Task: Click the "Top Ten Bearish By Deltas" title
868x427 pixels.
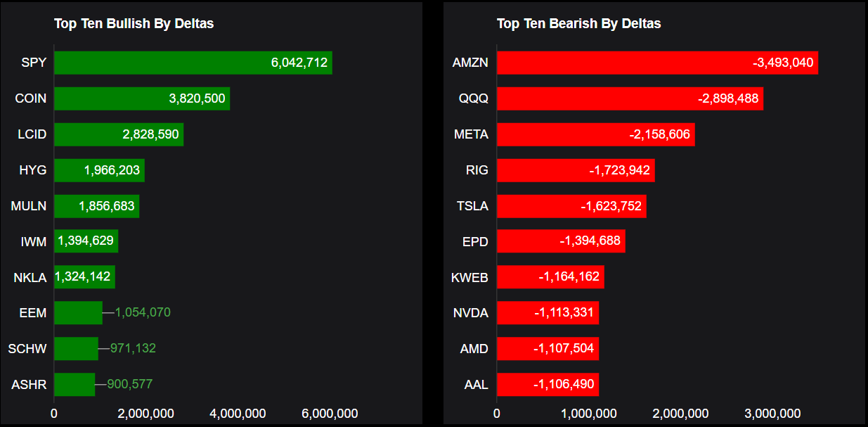Action: [578, 23]
